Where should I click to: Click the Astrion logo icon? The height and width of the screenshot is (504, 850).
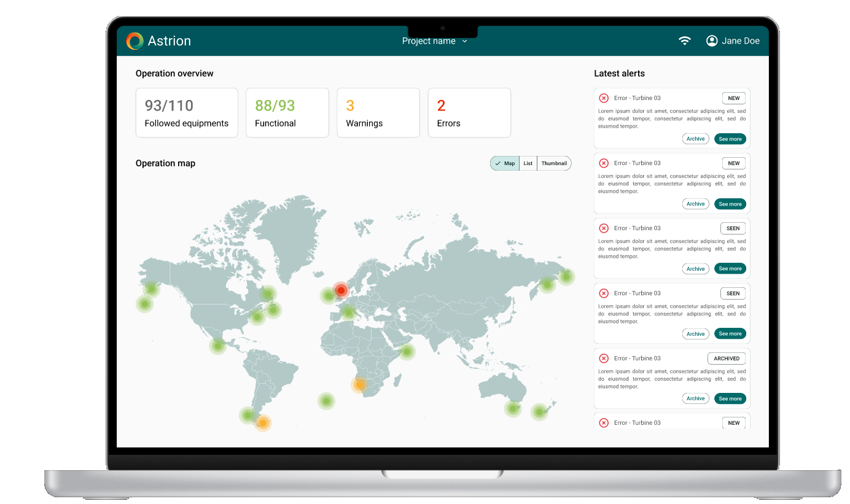click(135, 41)
